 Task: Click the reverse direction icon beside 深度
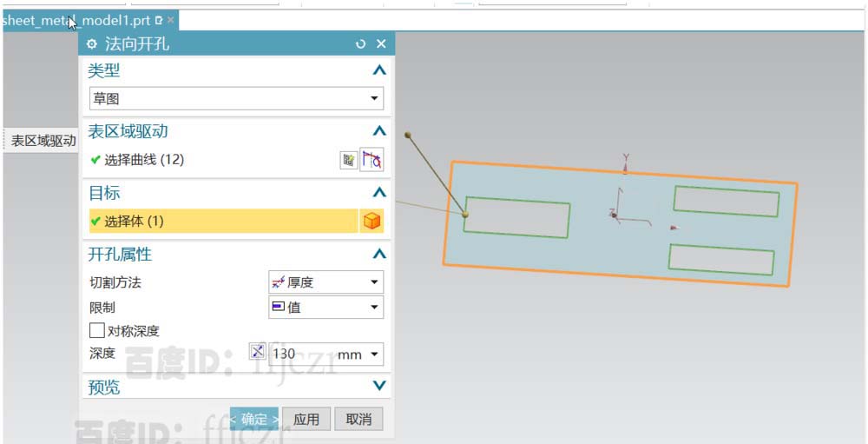tap(258, 351)
